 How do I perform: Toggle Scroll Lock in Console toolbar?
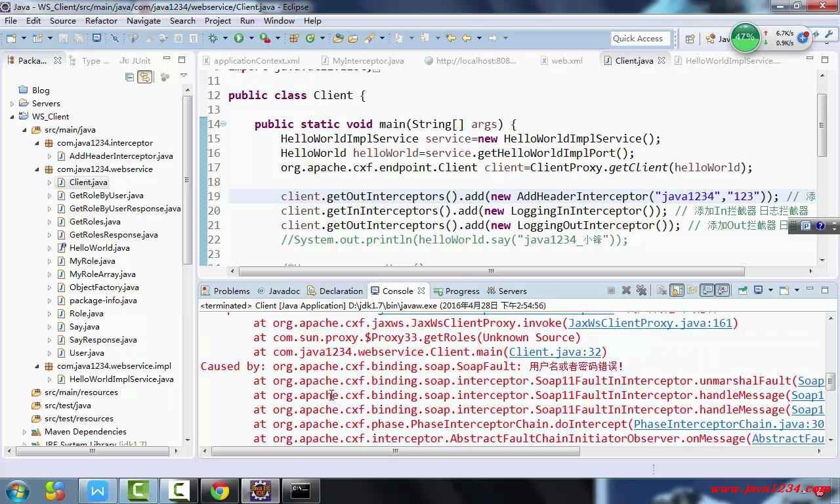coord(677,290)
